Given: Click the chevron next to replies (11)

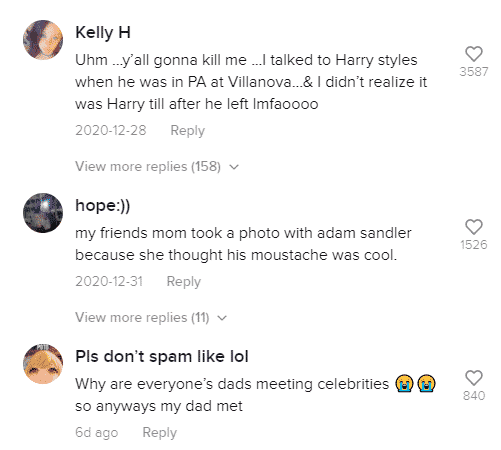Looking at the screenshot, I should (x=222, y=318).
